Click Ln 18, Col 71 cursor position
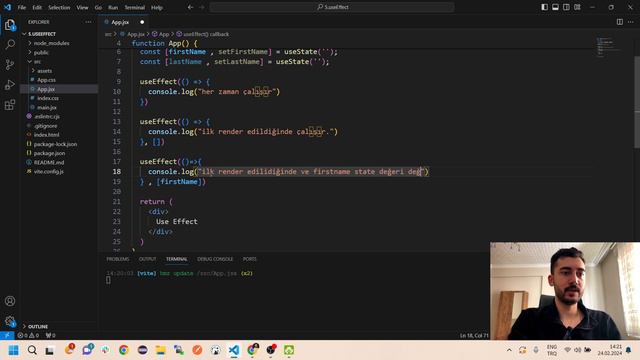Image resolution: width=640 pixels, height=360 pixels. point(474,336)
